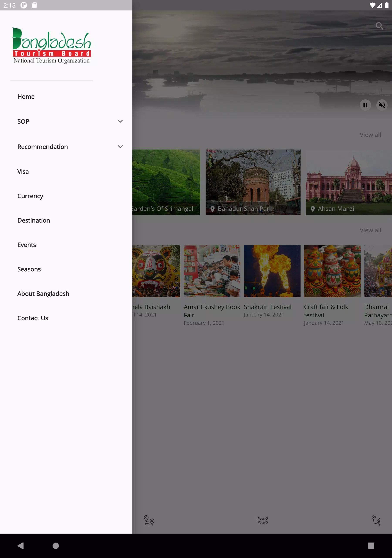
Task: Expand the Recommendation submenu chevron
Action: click(x=120, y=146)
